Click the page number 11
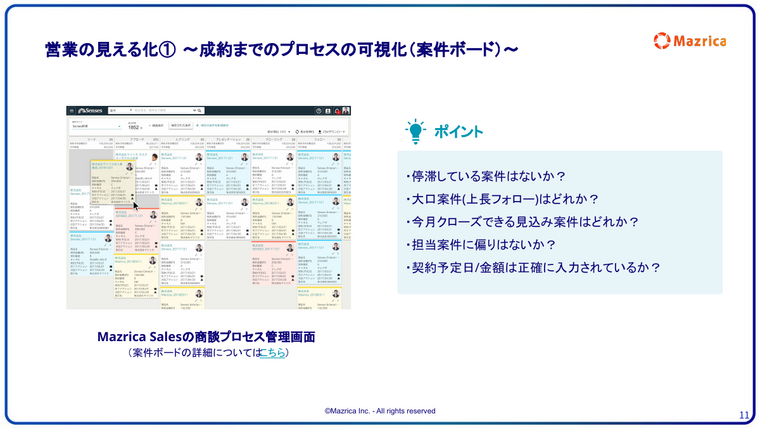Screen dimensions: 760x428 (x=744, y=415)
